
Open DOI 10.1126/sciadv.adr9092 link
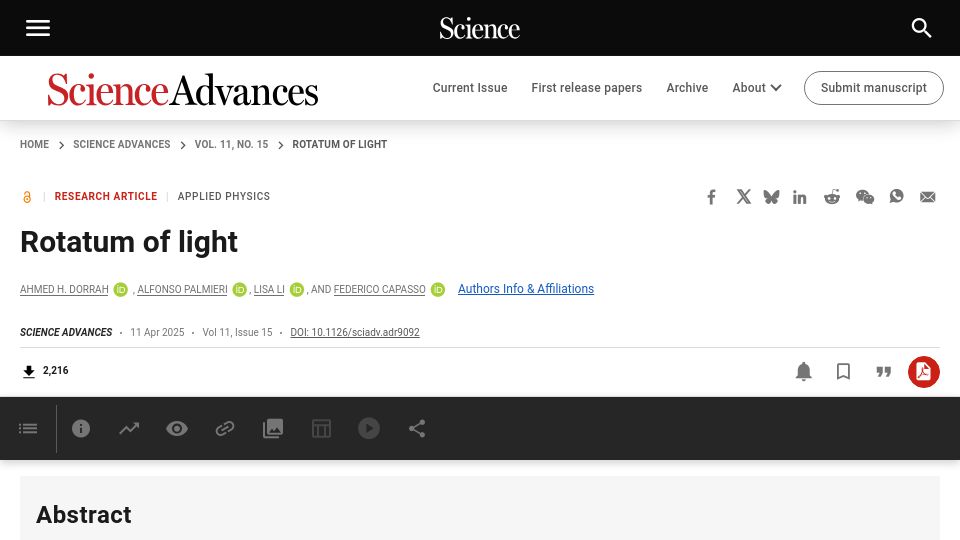pyautogui.click(x=355, y=332)
